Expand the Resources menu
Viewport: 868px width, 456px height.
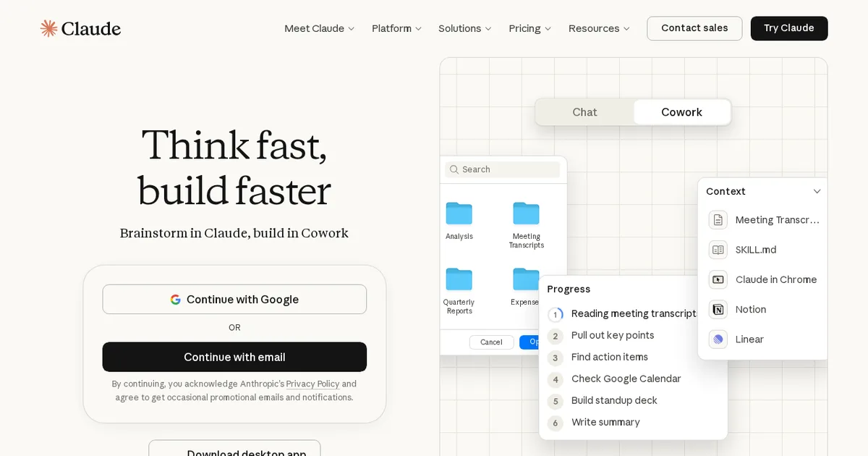coord(599,28)
